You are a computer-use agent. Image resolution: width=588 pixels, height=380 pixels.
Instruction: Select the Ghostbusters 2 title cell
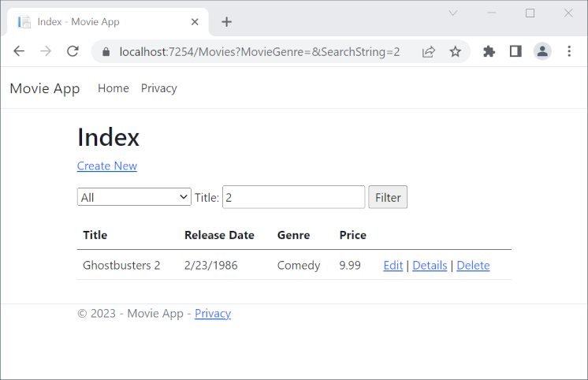121,266
